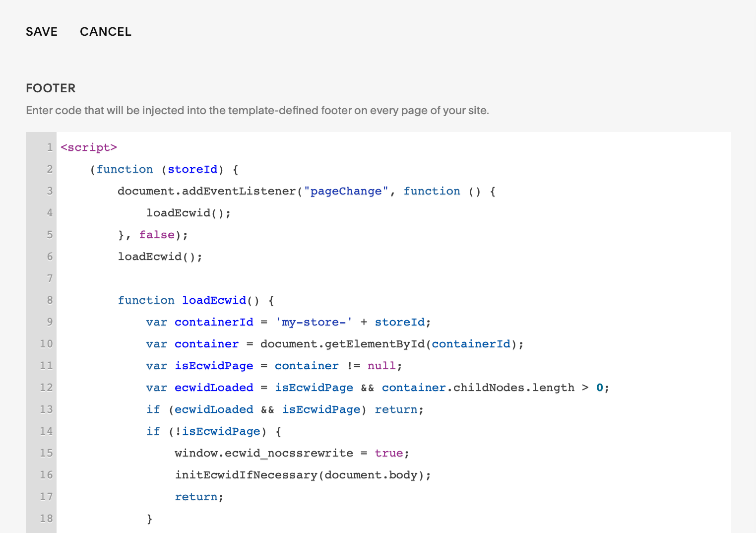The image size is (756, 533).
Task: Click closing brace on line 18
Action: pyautogui.click(x=149, y=519)
